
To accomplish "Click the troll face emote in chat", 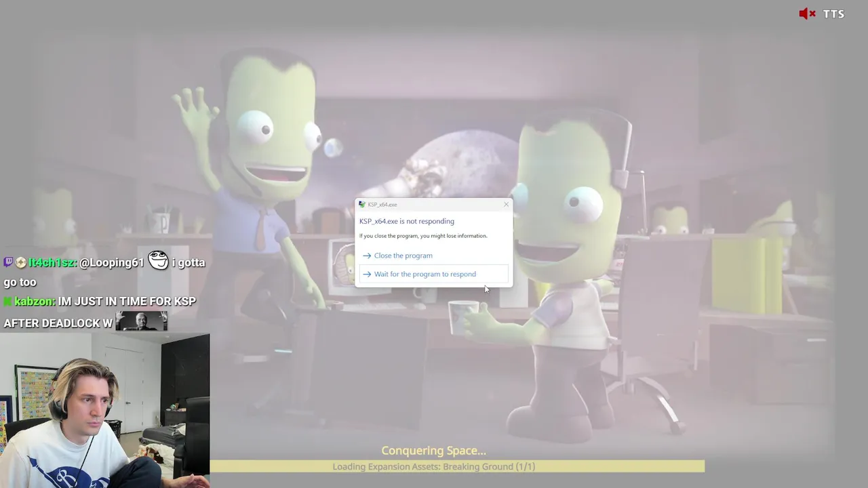I will click(x=158, y=260).
